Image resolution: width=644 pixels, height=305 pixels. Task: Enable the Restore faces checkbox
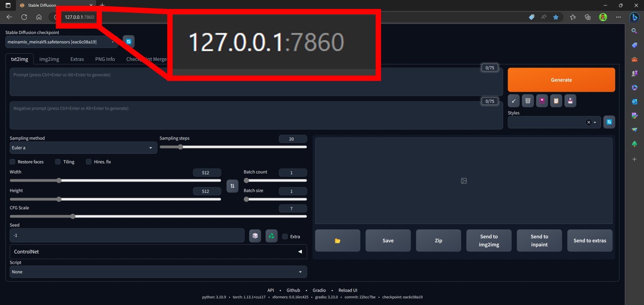12,161
